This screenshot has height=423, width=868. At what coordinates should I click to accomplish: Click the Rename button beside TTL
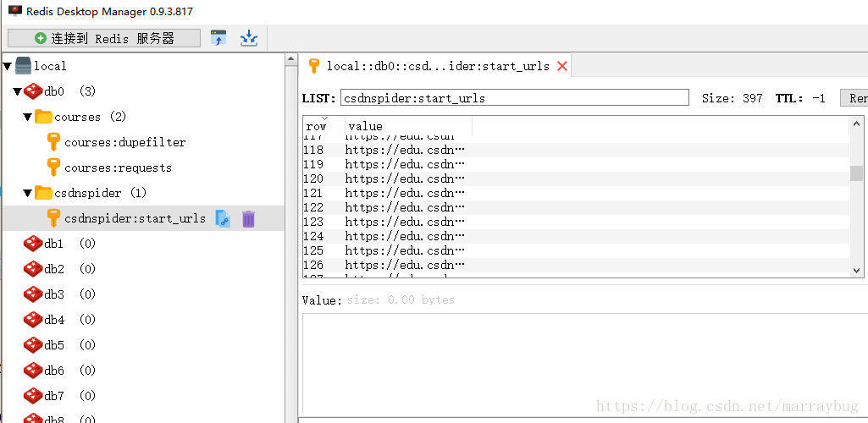[x=854, y=98]
